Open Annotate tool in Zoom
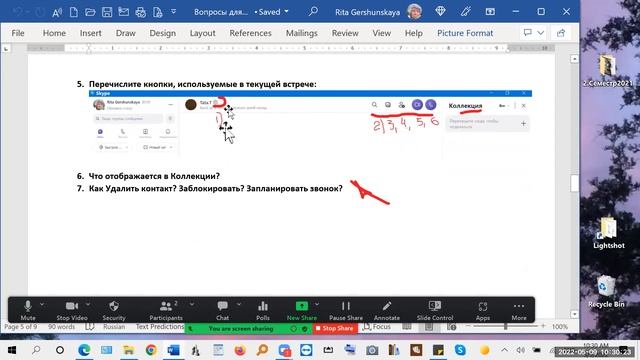 click(387, 310)
